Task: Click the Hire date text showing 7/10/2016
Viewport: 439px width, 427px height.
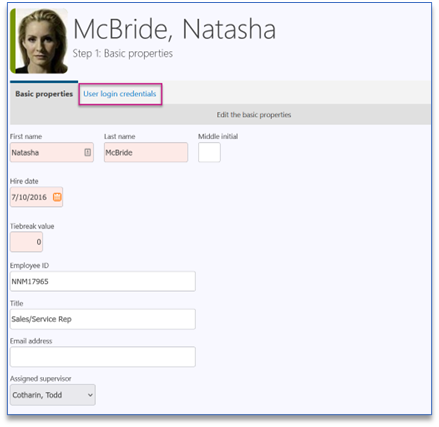Action: pos(29,197)
